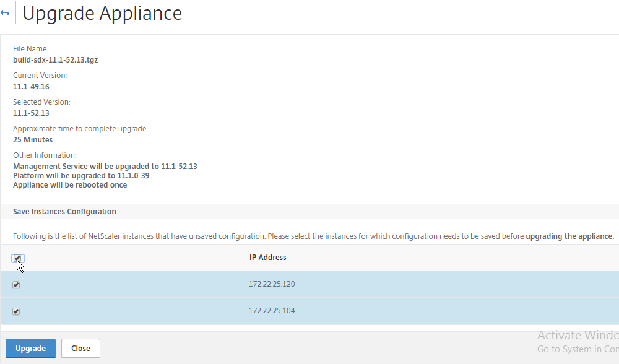Toggle the select-all instances checkbox

17,258
